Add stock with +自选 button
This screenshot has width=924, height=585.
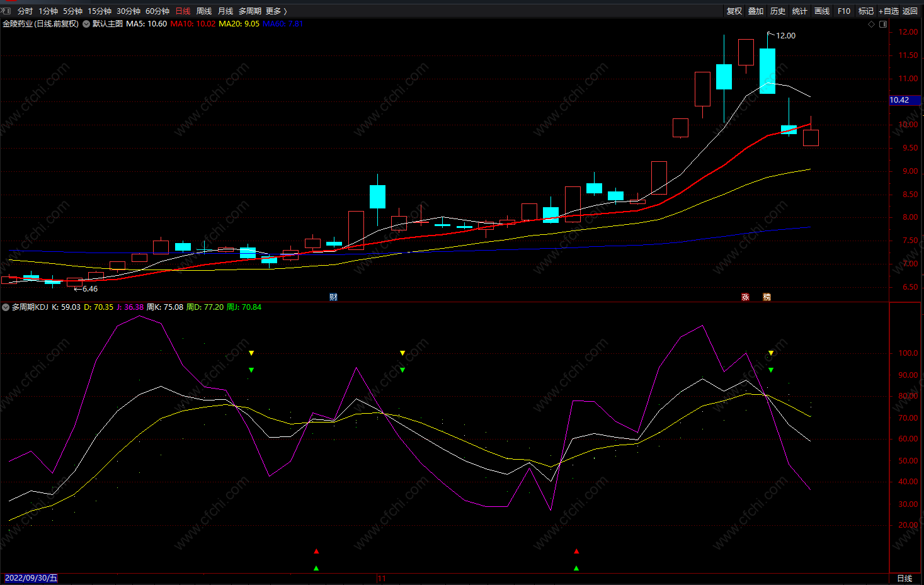point(889,11)
